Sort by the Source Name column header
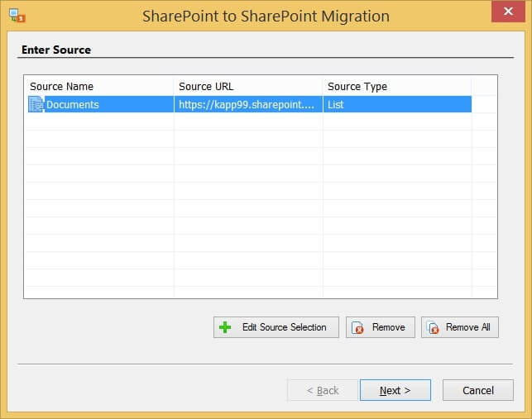 coord(100,87)
